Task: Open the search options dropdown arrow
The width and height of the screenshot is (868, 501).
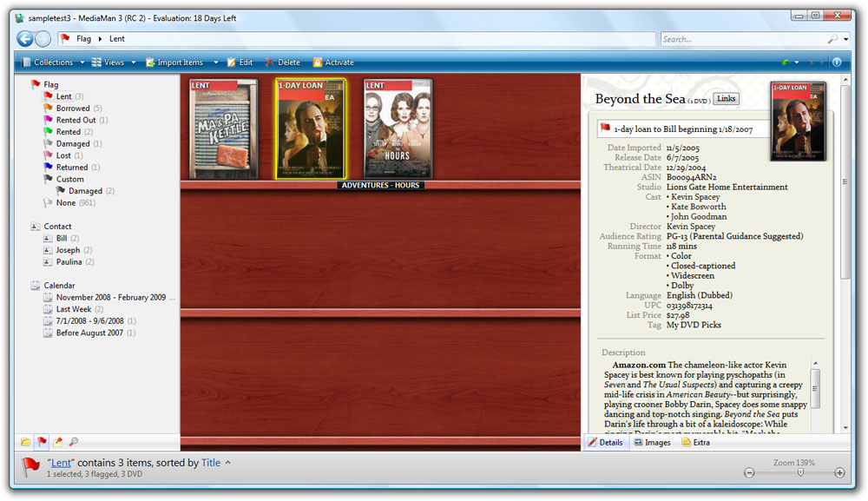Action: (x=845, y=39)
